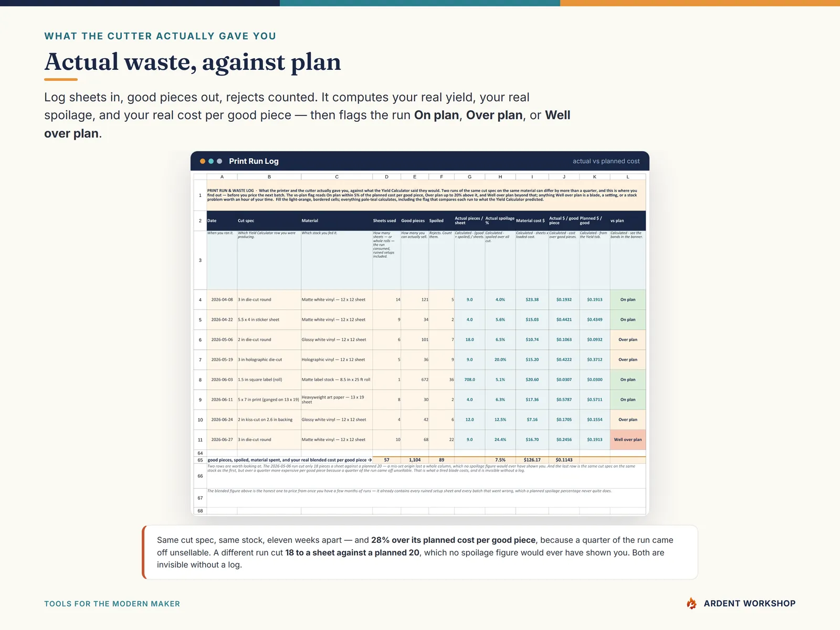Select column A header
This screenshot has height=630, width=840.
[x=222, y=177]
